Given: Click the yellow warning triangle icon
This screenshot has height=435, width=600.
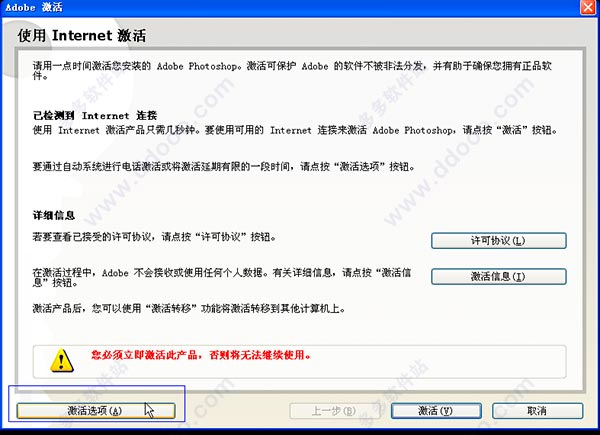Looking at the screenshot, I should pyautogui.click(x=62, y=360).
